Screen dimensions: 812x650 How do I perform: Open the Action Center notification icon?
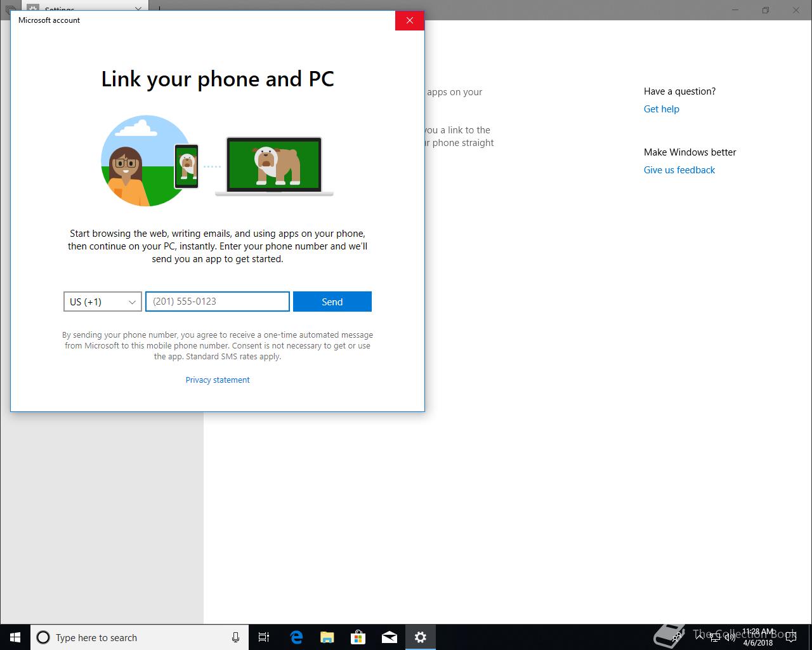pyautogui.click(x=790, y=637)
